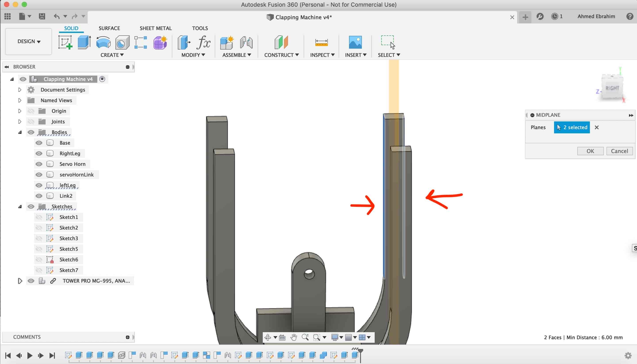Switch to the TOOLS tab
Screen dimensions: 637x364
pyautogui.click(x=200, y=28)
